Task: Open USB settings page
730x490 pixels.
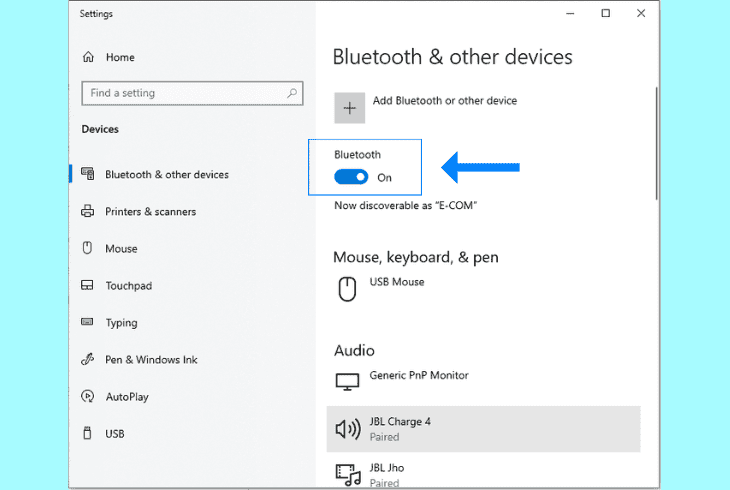Action: pyautogui.click(x=115, y=434)
